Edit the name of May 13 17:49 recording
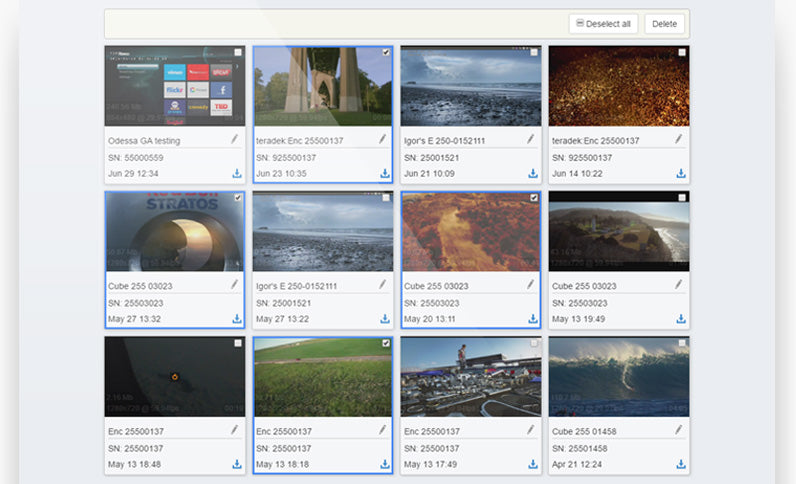This screenshot has height=484, width=796. point(530,430)
